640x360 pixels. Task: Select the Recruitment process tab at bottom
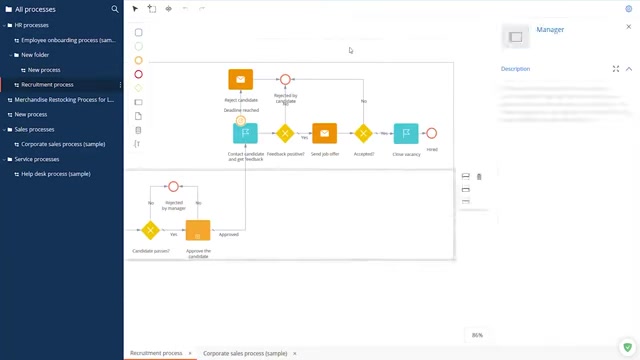(x=156, y=353)
